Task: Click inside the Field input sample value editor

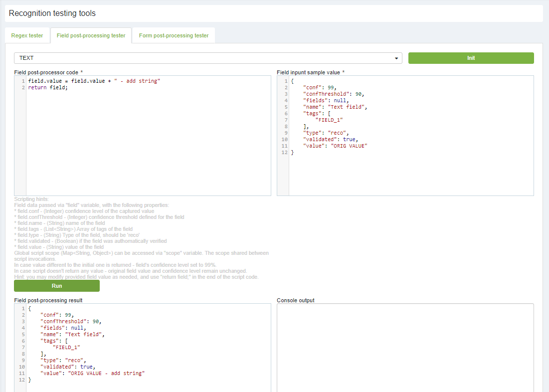Action: pyautogui.click(x=405, y=136)
